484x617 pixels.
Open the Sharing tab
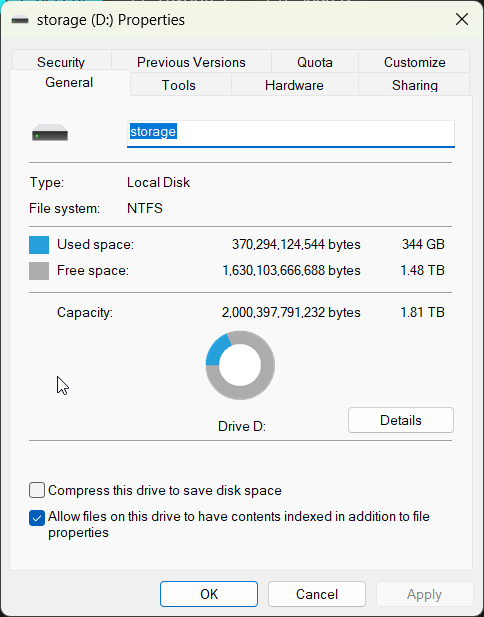pyautogui.click(x=414, y=85)
